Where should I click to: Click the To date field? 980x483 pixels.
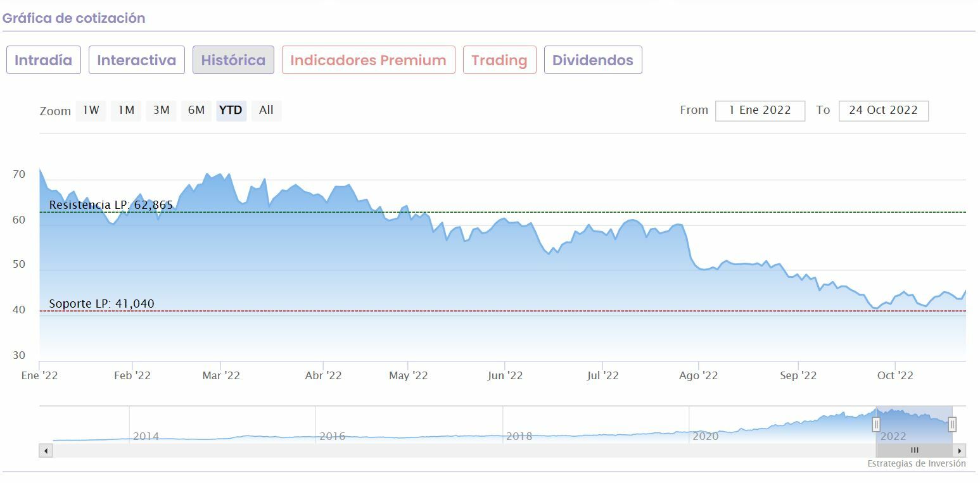[x=883, y=110]
